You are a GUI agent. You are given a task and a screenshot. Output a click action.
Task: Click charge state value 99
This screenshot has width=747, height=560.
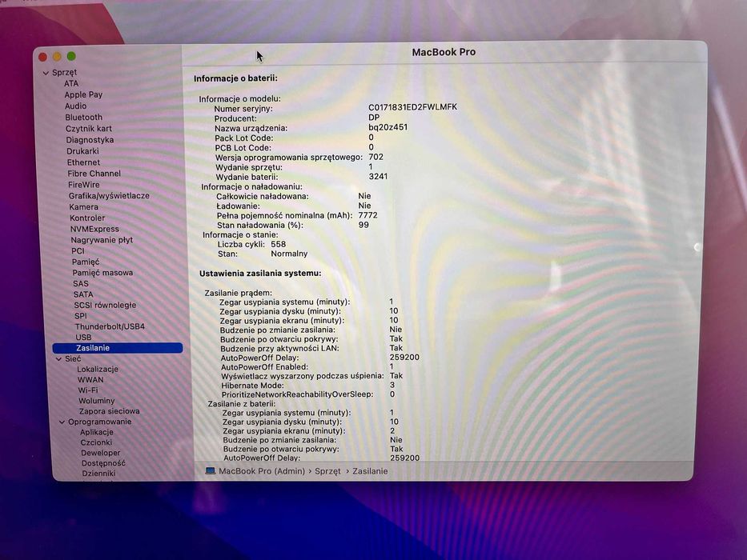coord(363,225)
